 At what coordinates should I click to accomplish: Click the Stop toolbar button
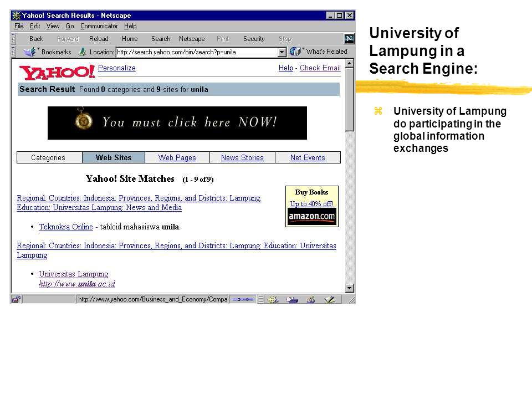coord(285,39)
